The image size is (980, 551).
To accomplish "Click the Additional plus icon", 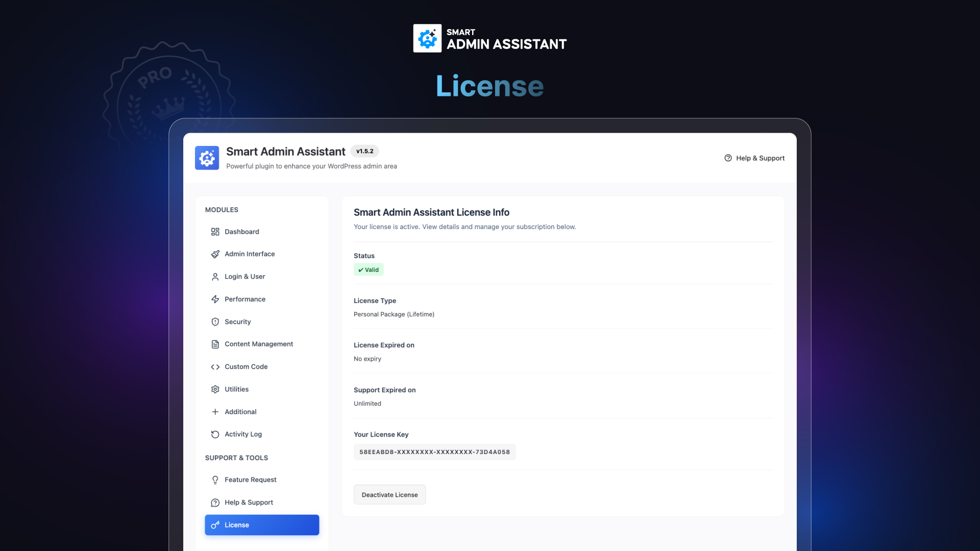I will [x=215, y=412].
